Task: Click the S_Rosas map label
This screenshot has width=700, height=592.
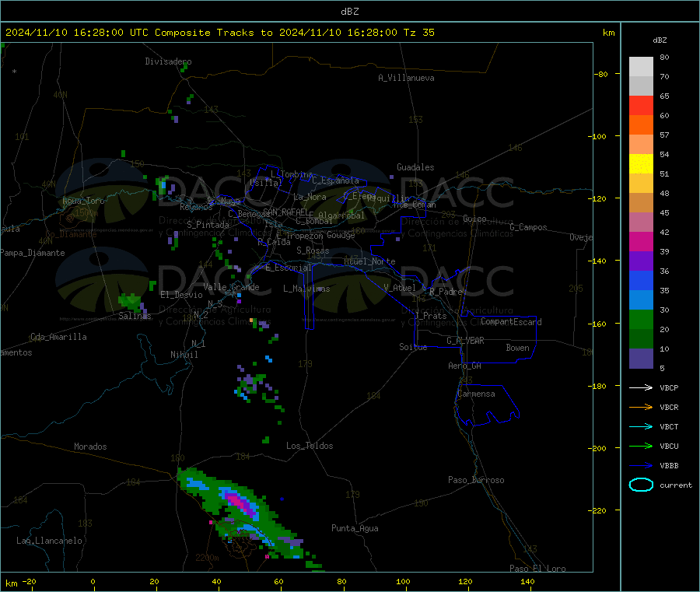Action: click(x=313, y=250)
